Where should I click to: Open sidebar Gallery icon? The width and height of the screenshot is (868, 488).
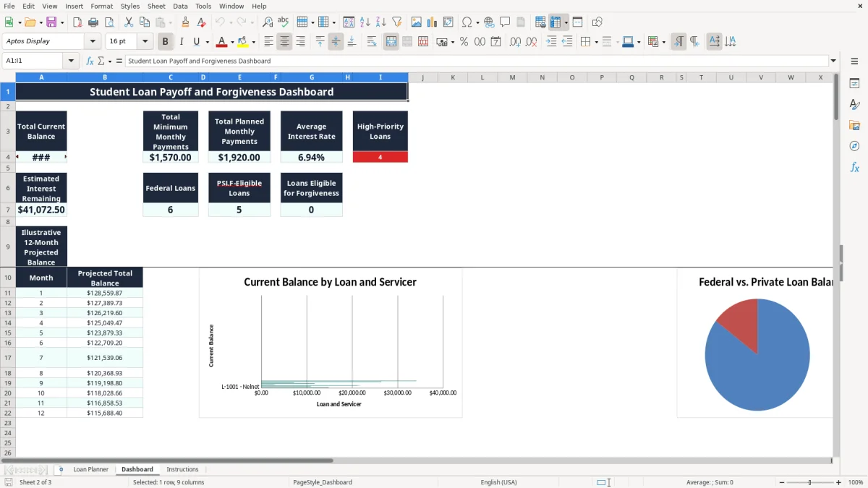[x=854, y=126]
